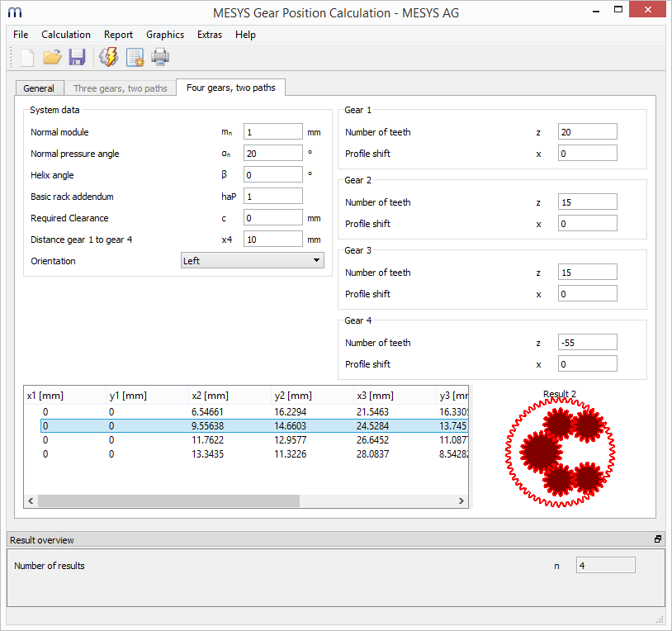Click the x2 [mm] column header
Screen dimensions: 672x631
[x=230, y=396]
